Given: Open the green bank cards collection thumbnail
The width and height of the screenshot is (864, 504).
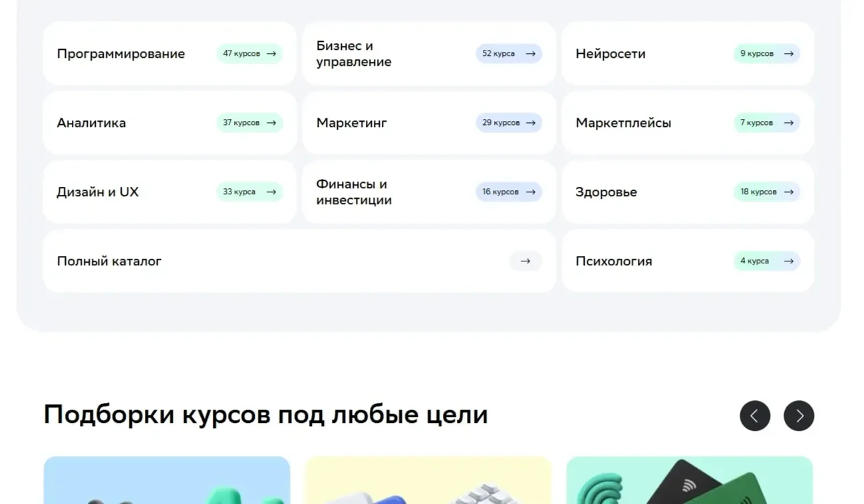Looking at the screenshot, I should [x=690, y=480].
